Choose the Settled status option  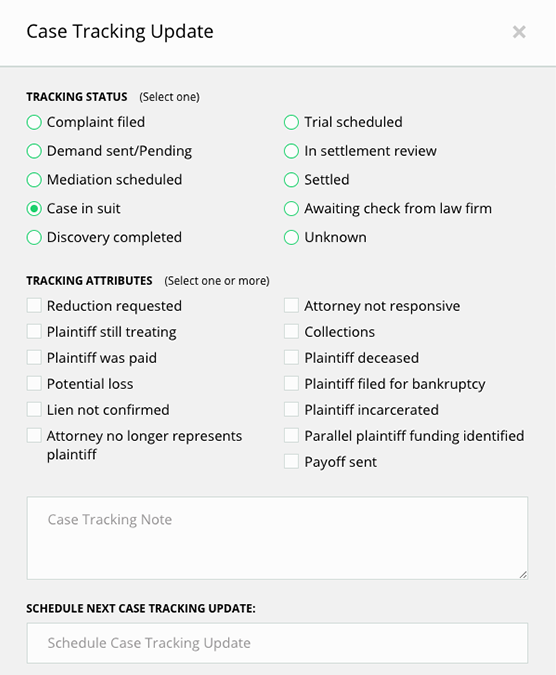(291, 180)
